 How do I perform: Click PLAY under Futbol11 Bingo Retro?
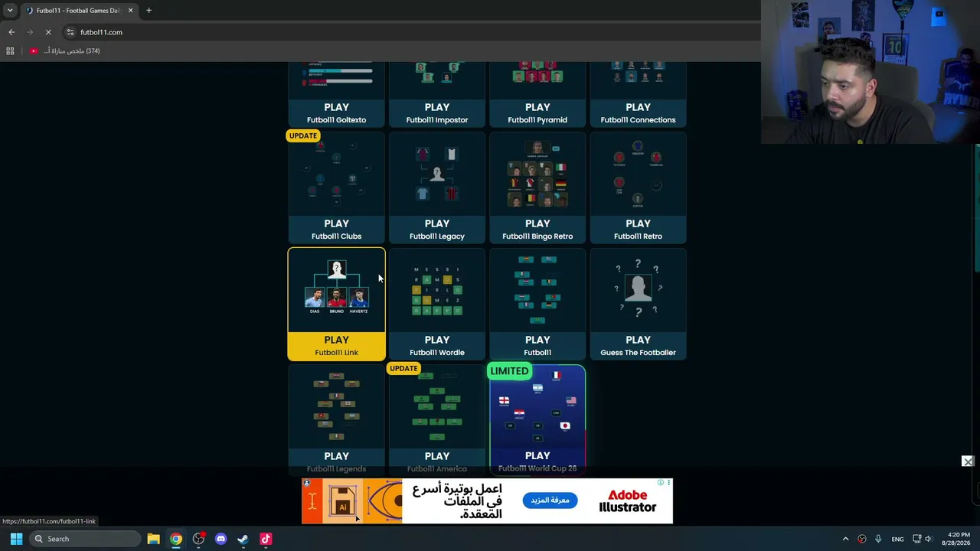pos(537,223)
